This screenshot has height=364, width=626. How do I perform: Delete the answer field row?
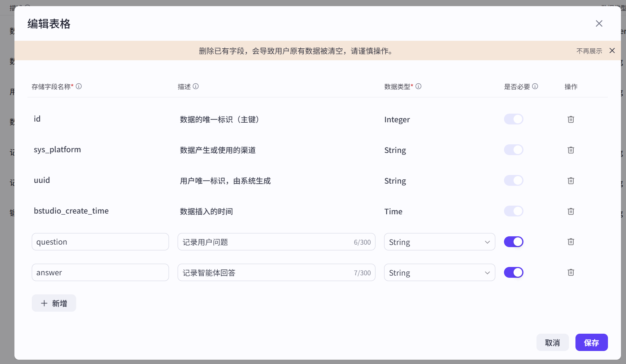pos(570,272)
